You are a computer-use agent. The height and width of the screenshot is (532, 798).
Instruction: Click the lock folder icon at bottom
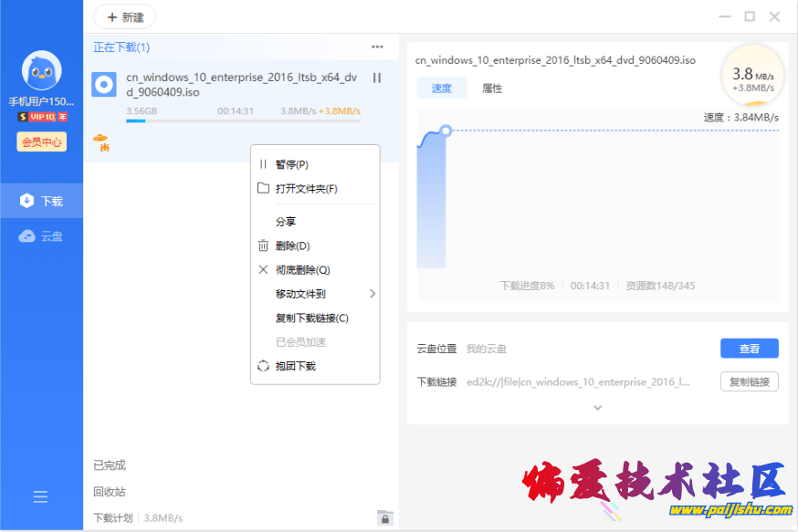click(x=385, y=517)
